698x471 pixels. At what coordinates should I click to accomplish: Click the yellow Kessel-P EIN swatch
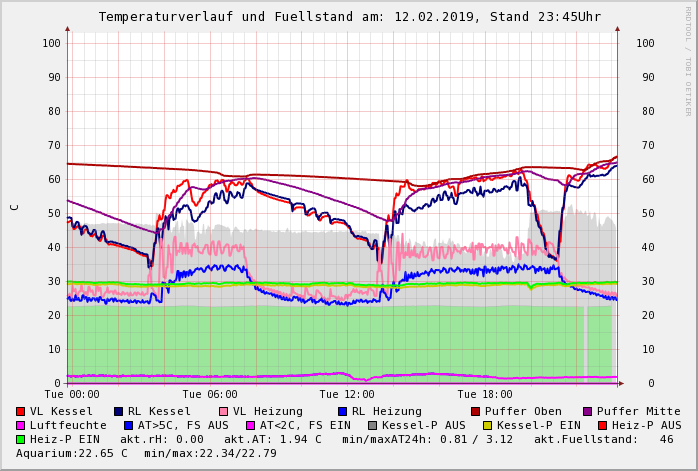tap(487, 425)
